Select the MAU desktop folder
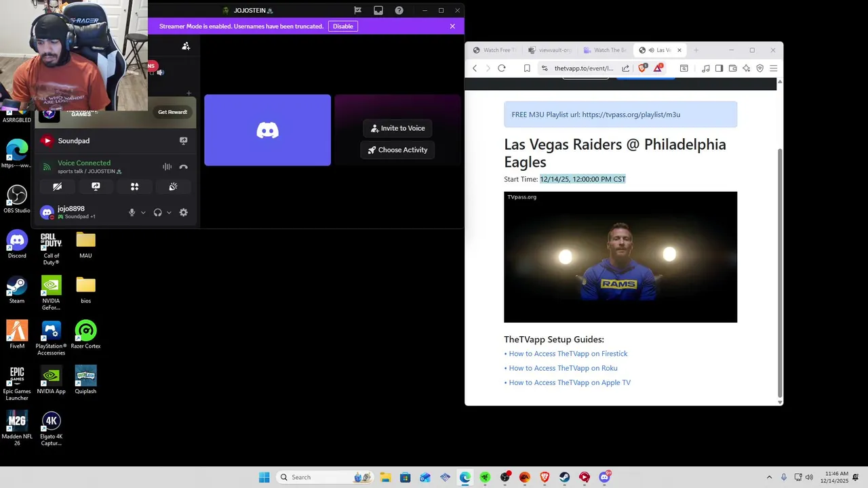 [x=85, y=245]
